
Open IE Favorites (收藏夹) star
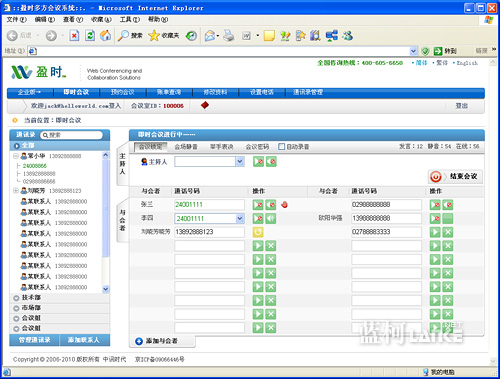pos(164,35)
